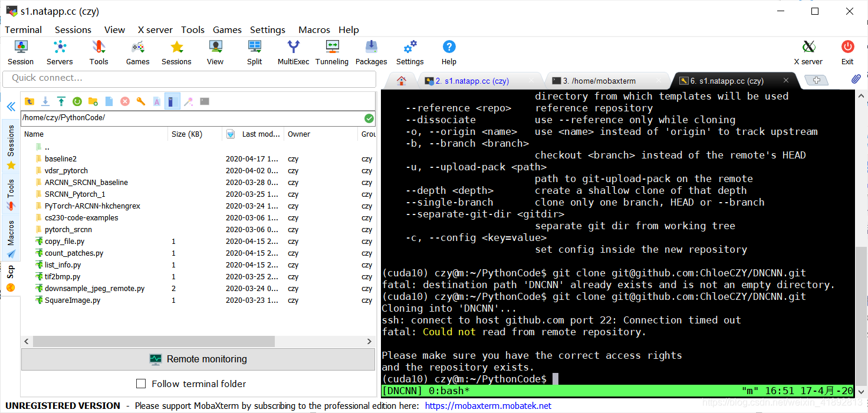Image resolution: width=868 pixels, height=413 pixels.
Task: Click the upload file arrow icon
Action: (x=61, y=101)
